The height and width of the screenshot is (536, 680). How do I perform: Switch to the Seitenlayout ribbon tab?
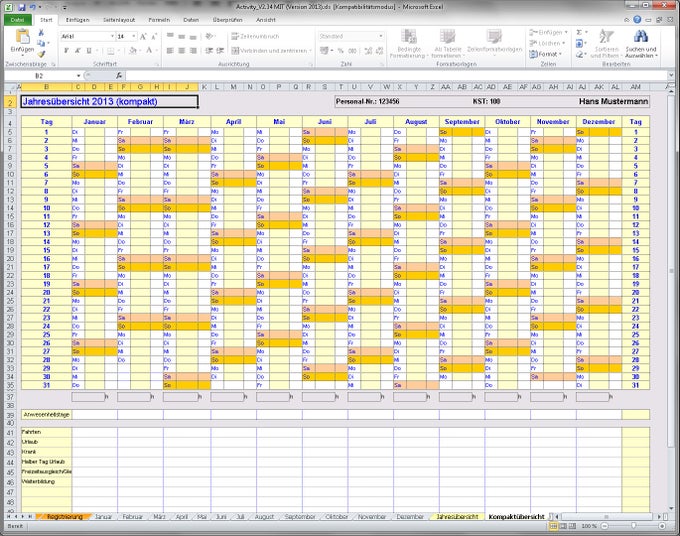[x=119, y=20]
